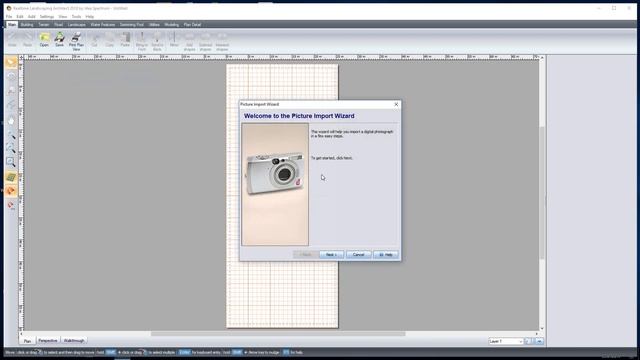Open the View menu
This screenshot has height=360, width=640.
click(62, 17)
